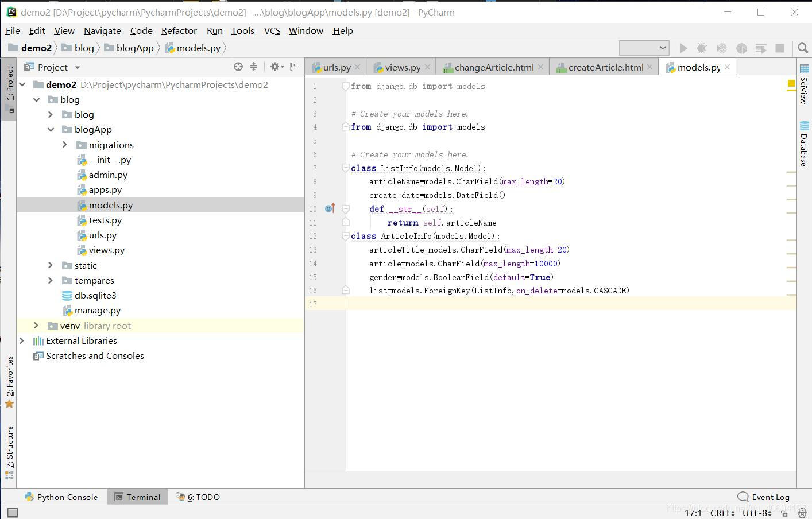This screenshot has width=812, height=519.
Task: Open the Terminal tool window
Action: click(137, 497)
